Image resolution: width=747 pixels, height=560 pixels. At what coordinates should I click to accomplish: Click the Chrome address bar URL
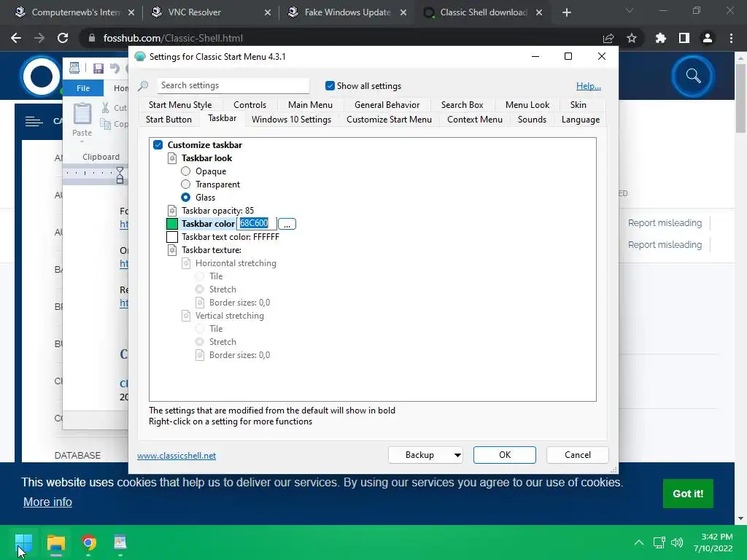pyautogui.click(x=173, y=38)
